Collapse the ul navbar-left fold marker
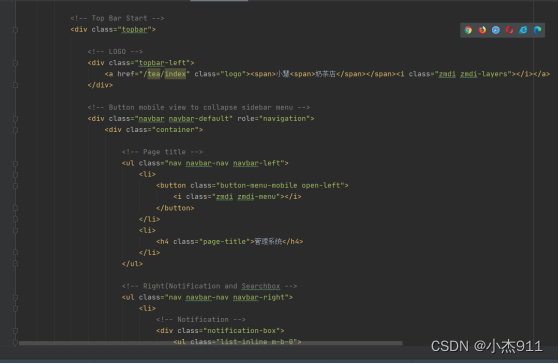The image size is (559, 364). [15, 164]
